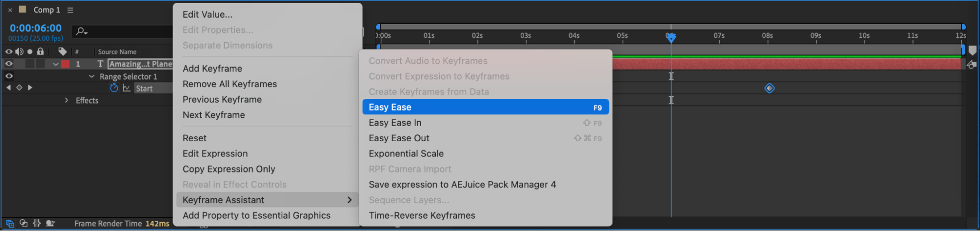Toggle the add/remove keyframe diamond

(19, 87)
